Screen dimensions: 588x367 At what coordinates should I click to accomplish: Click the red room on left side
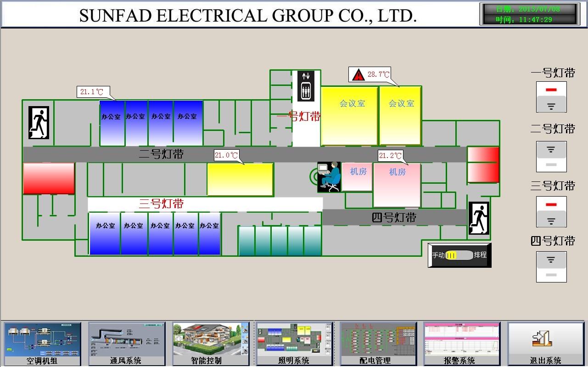click(49, 178)
